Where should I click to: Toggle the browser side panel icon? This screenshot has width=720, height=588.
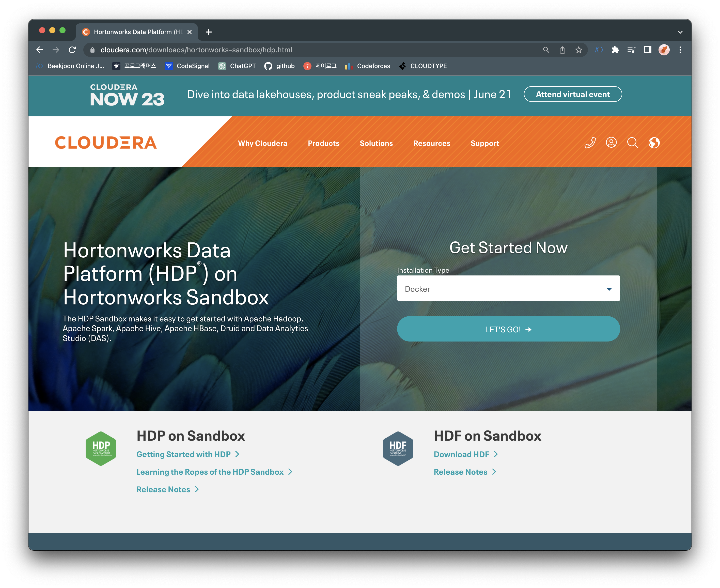(648, 50)
